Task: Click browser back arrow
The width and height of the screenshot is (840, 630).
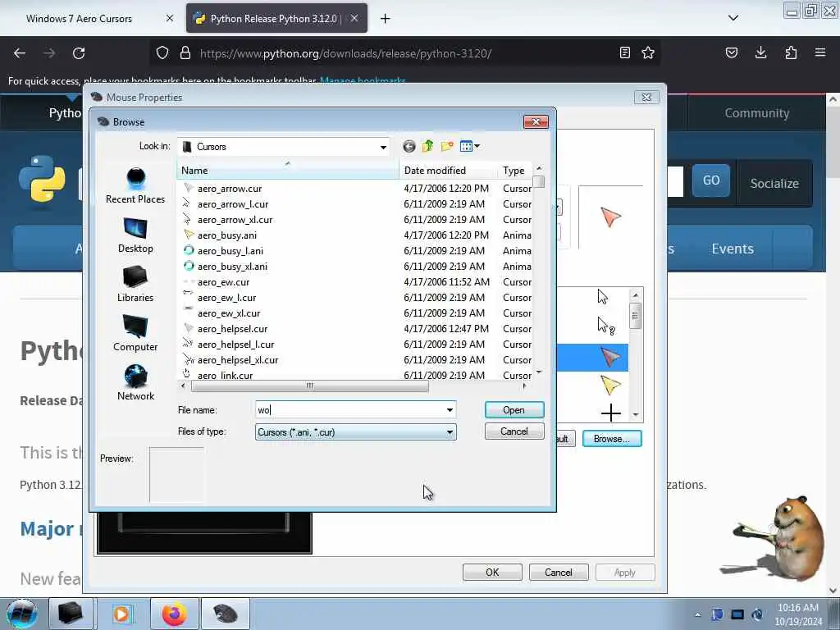Action: [20, 53]
